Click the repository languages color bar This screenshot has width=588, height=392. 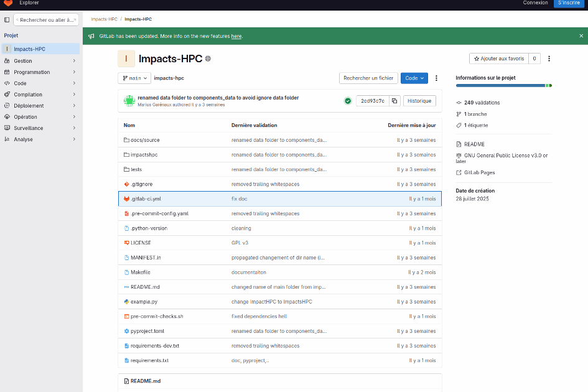(503, 85)
